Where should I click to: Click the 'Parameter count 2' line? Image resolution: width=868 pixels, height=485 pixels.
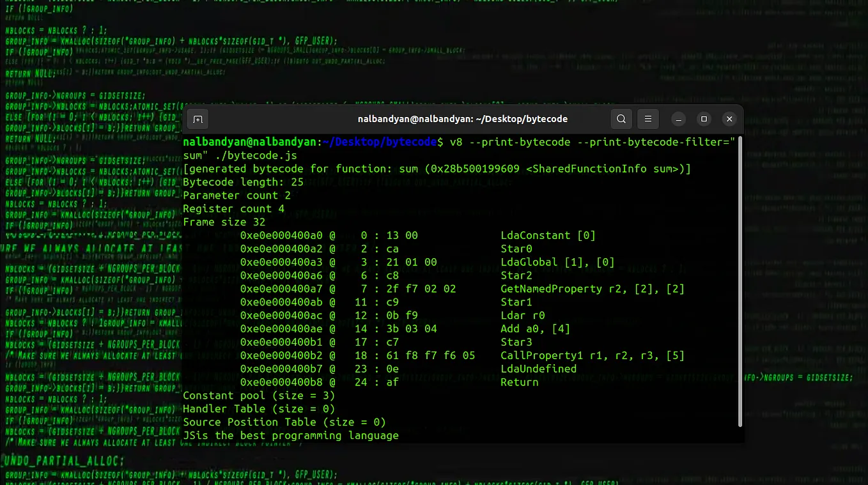coord(236,196)
